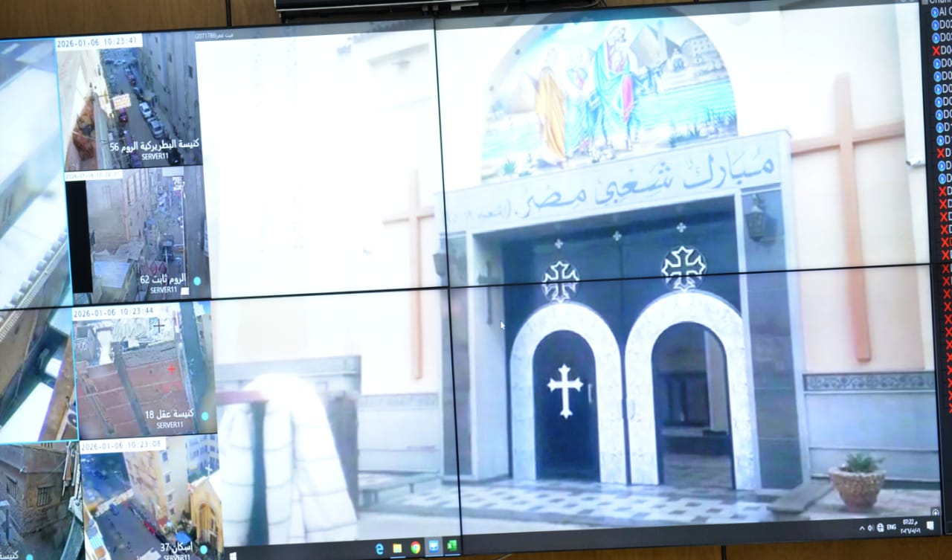Switch the ENG input language indicator
Viewport: 952px width, 560px height.
891,527
